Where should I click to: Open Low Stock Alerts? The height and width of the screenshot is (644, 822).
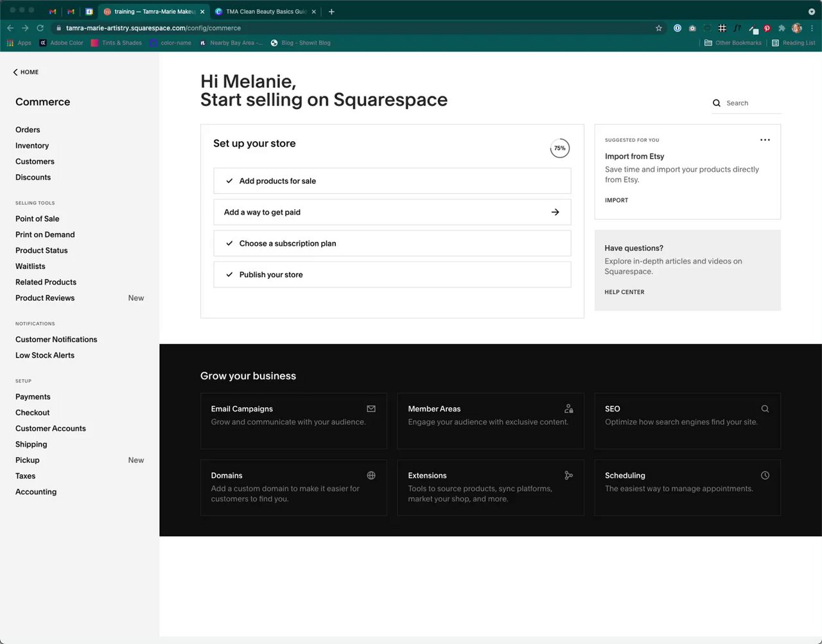coord(45,356)
